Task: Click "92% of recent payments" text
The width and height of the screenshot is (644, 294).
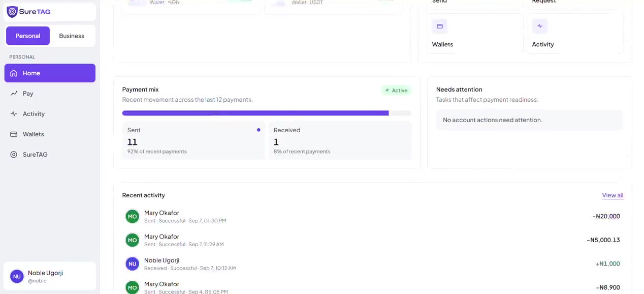Action: coord(157,152)
